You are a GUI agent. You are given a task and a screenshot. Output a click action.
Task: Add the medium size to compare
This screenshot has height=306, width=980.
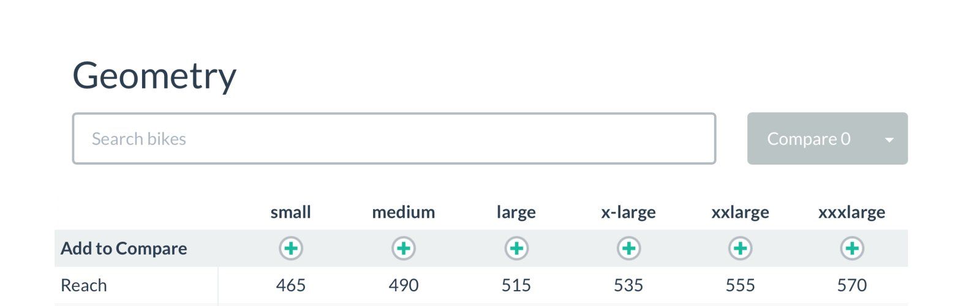(x=404, y=248)
